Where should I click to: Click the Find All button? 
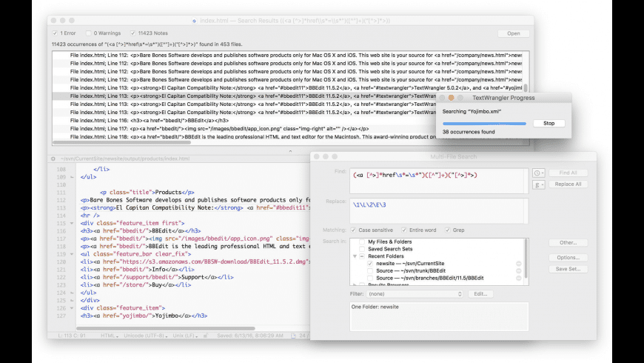(x=568, y=173)
